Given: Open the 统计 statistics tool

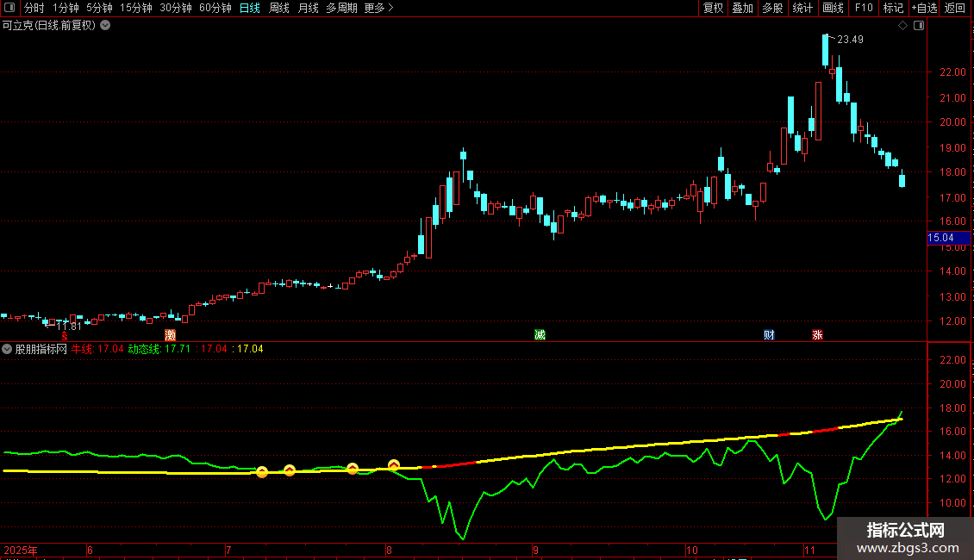Looking at the screenshot, I should (x=802, y=8).
